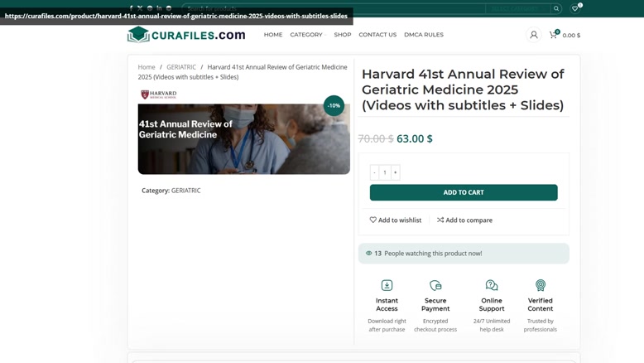Click the 'People watching this product now!' text
This screenshot has width=644, height=363.
click(x=433, y=254)
